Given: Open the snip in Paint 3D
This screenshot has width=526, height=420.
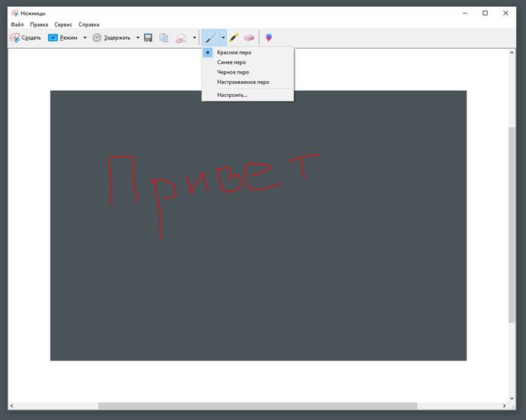Looking at the screenshot, I should click(x=269, y=38).
